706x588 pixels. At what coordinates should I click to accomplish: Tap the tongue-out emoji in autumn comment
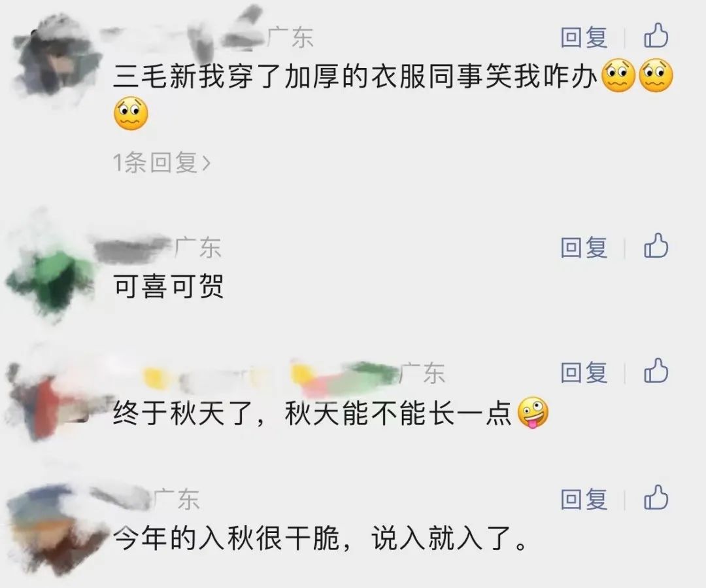tap(533, 413)
